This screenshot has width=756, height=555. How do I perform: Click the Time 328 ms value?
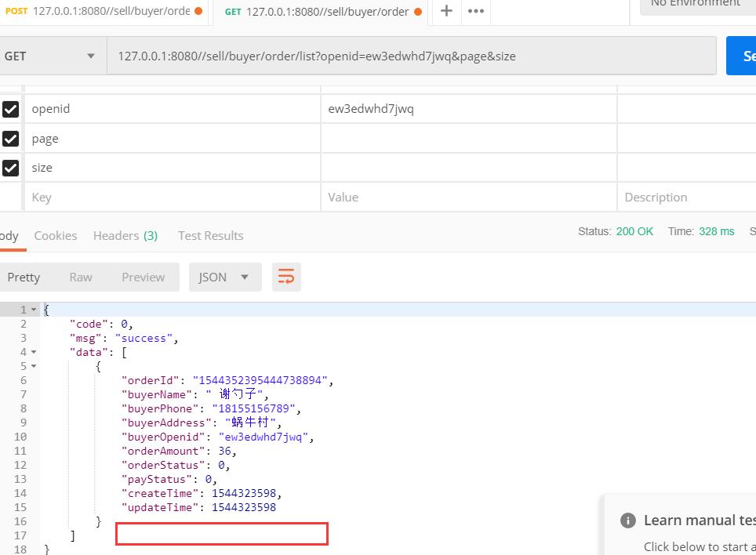coord(717,231)
